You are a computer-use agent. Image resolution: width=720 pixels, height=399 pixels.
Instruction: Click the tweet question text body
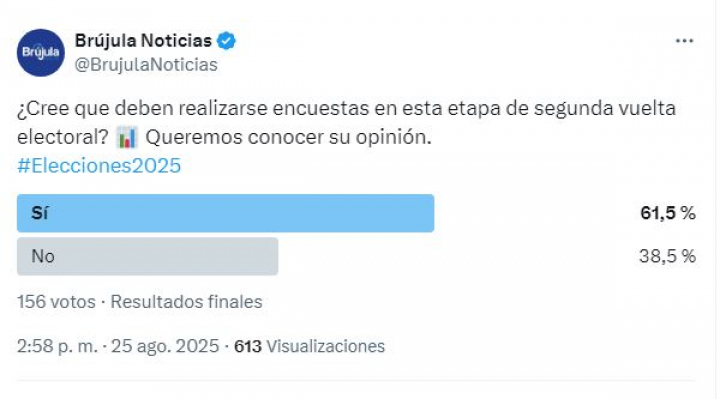tap(346, 123)
